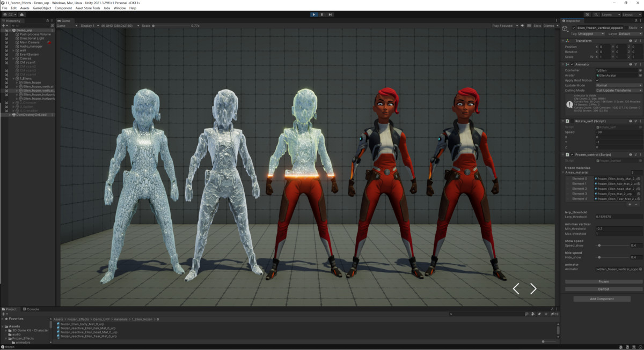Mute audio in the Game view
Screen dimensions: 644x350
point(522,26)
